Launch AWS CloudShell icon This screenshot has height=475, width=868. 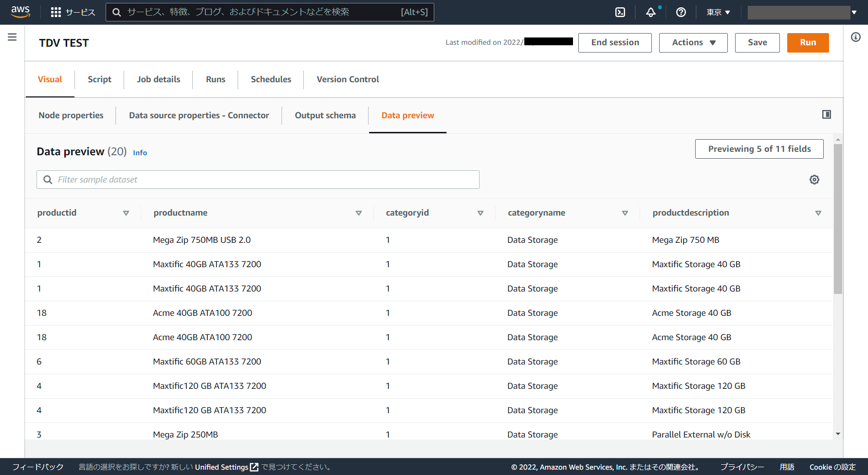620,12
